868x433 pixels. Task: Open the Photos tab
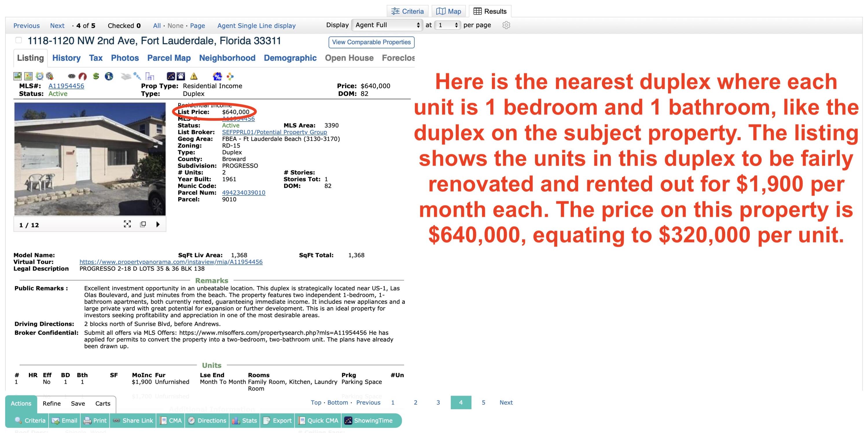coord(125,58)
